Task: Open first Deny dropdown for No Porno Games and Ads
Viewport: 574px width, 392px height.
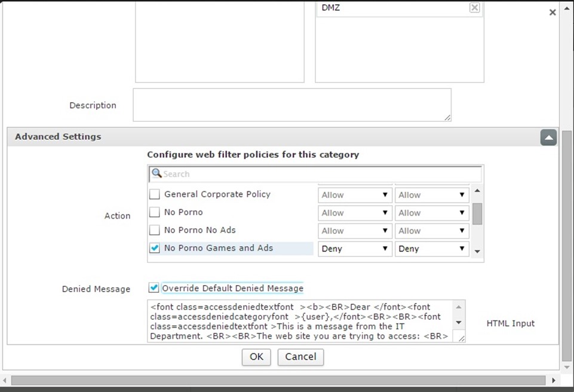Action: click(x=355, y=249)
